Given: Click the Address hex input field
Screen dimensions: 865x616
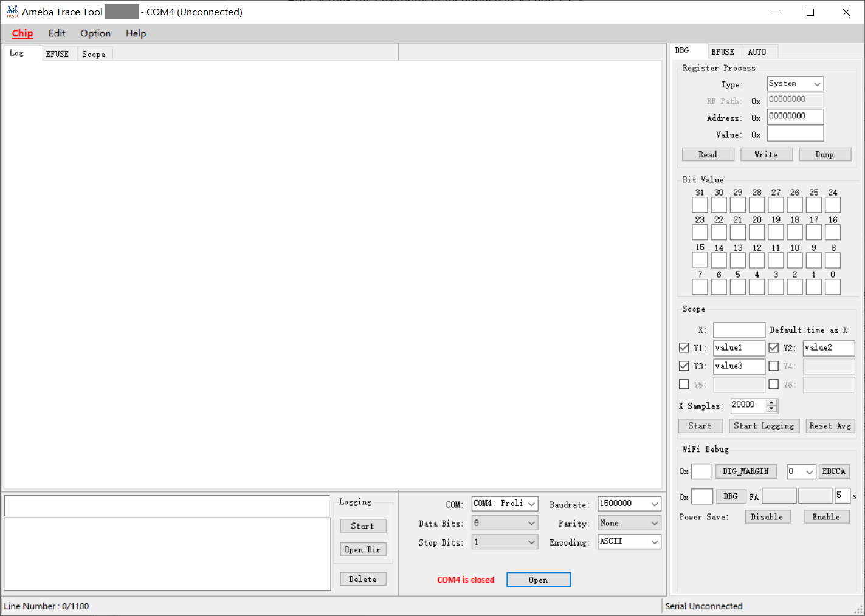Looking at the screenshot, I should (x=795, y=116).
